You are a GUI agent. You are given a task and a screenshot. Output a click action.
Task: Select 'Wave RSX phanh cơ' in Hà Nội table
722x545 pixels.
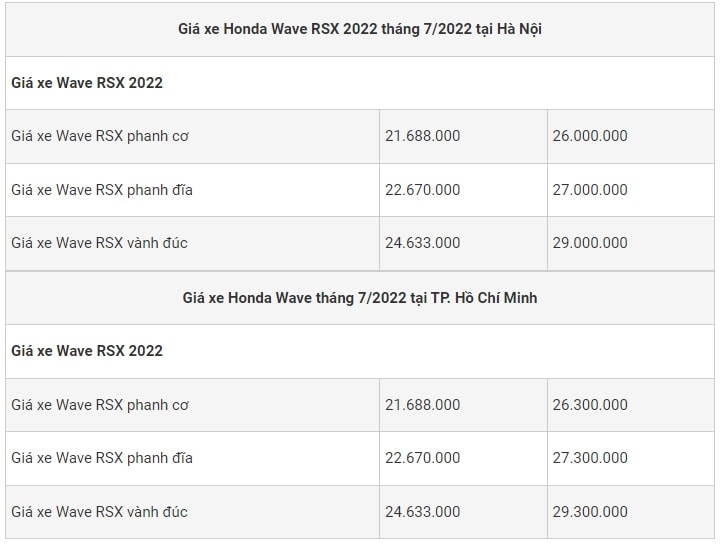100,136
